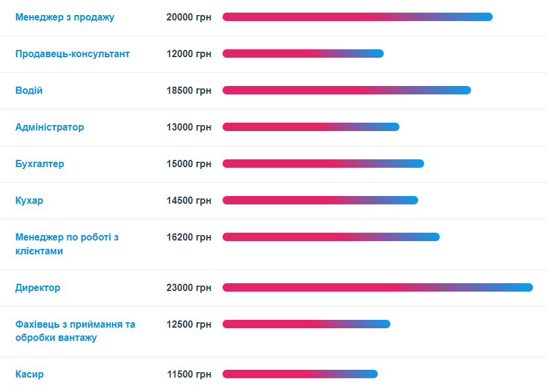Click the Касир job link
This screenshot has height=392, width=548.
click(x=29, y=374)
